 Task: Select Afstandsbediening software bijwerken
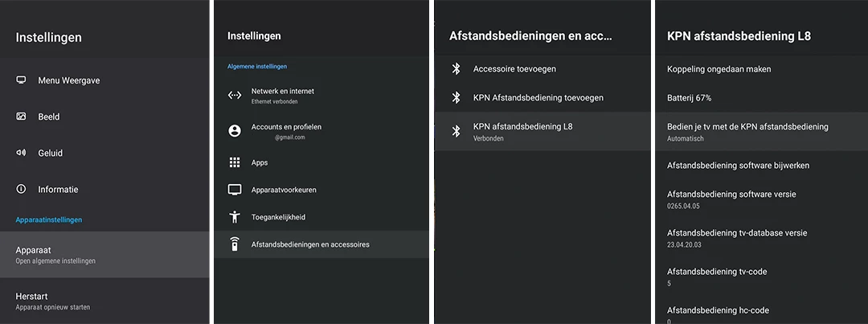coord(761,165)
